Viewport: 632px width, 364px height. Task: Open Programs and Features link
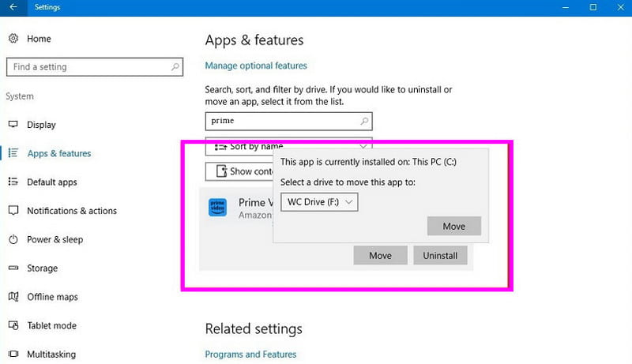pos(250,355)
